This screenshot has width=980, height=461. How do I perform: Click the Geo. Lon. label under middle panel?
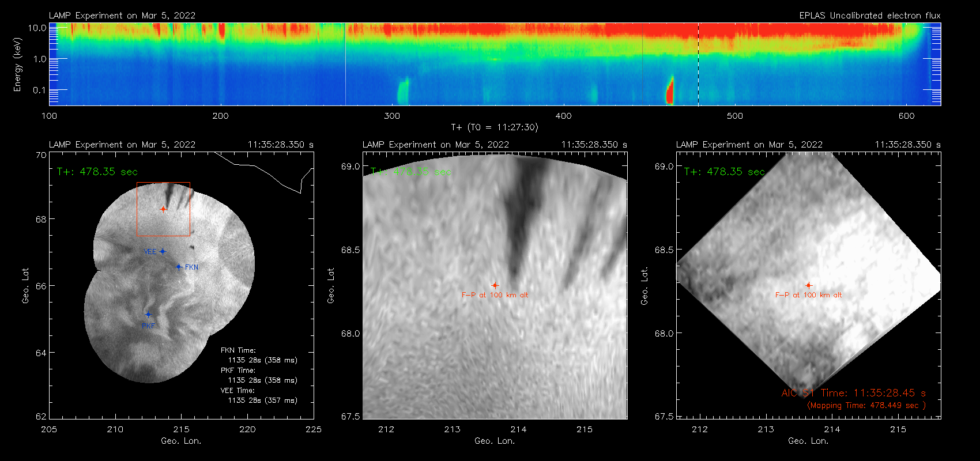[x=495, y=441]
